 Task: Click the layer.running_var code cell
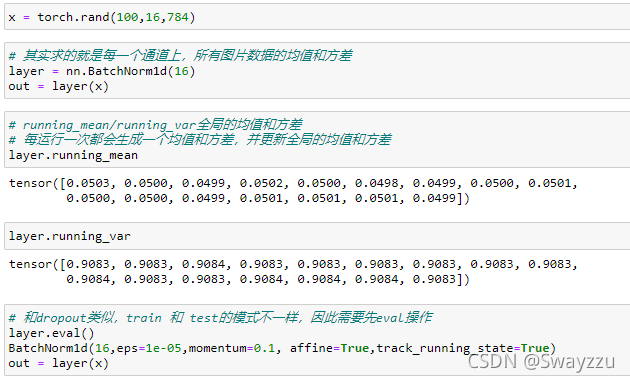(317, 236)
